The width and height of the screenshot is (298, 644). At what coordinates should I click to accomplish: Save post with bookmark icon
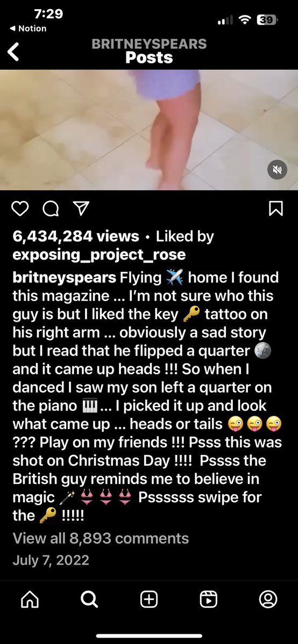point(276,208)
